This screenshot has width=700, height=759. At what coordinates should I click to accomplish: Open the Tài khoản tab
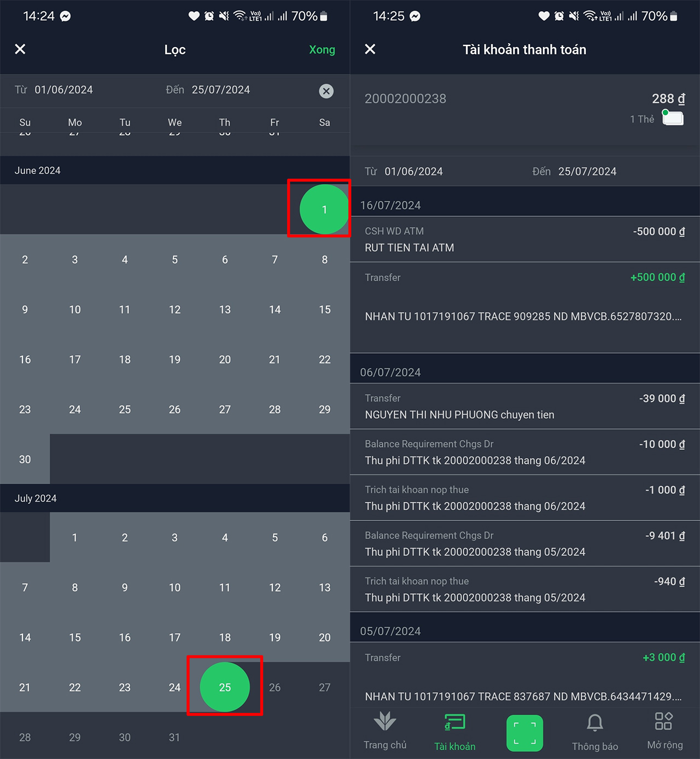454,731
